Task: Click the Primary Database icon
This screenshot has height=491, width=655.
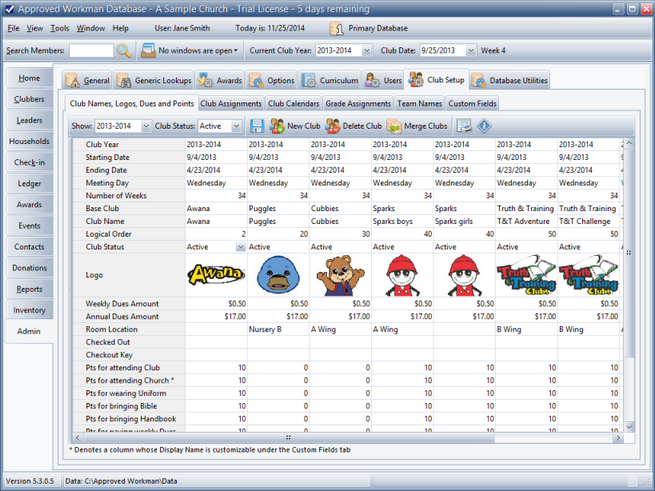Action: coord(337,29)
